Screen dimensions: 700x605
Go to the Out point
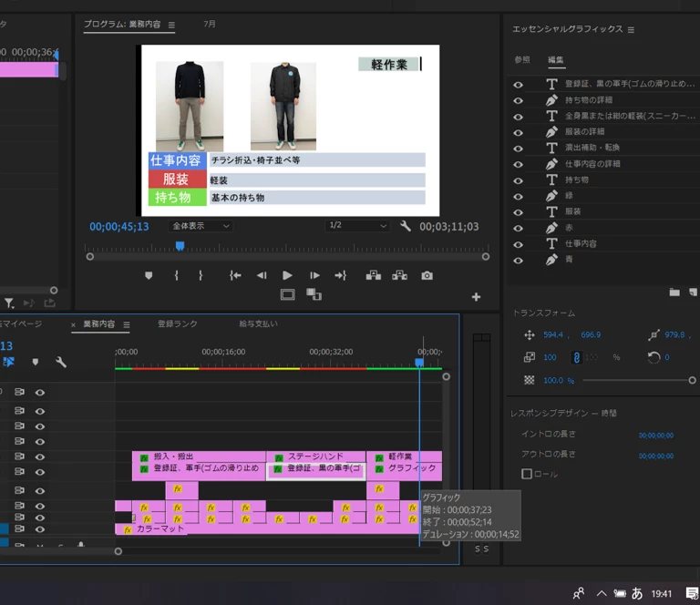pos(341,276)
